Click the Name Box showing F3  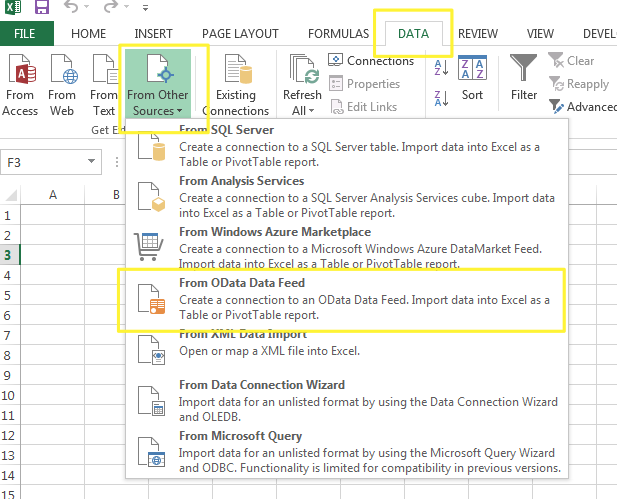(x=43, y=162)
